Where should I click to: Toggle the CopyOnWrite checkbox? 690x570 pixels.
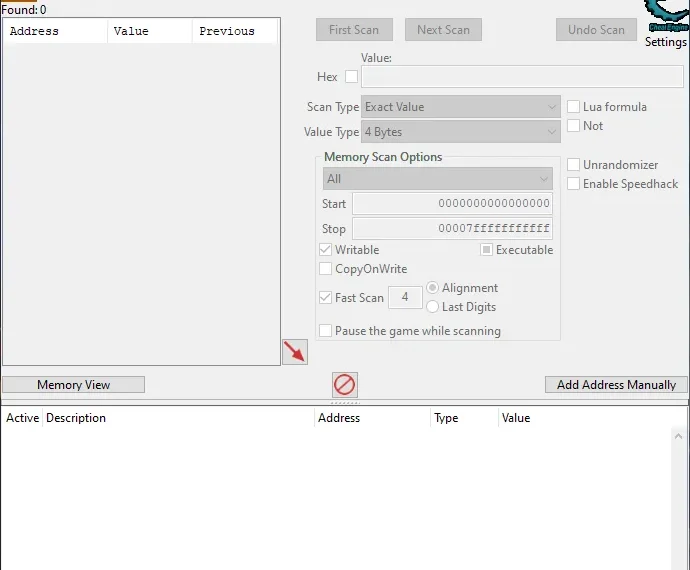coord(326,269)
